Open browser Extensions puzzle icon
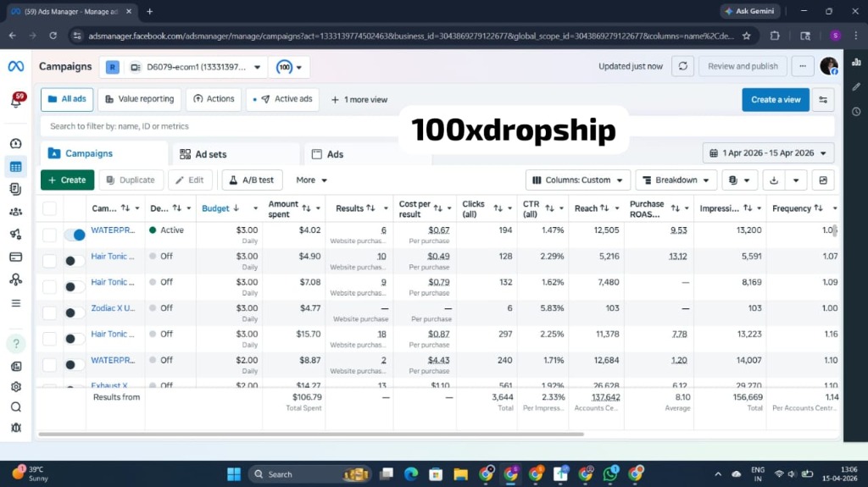Screen dimensions: 868x487 (x=775, y=36)
